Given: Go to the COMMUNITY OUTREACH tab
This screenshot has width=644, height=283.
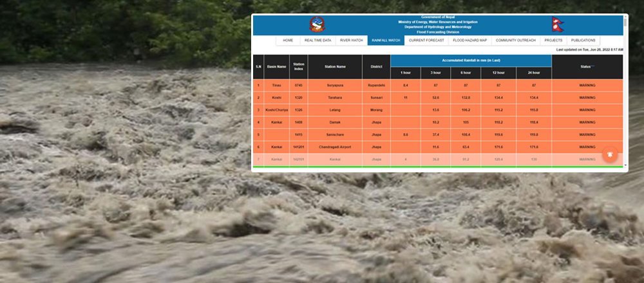Looking at the screenshot, I should coord(515,41).
